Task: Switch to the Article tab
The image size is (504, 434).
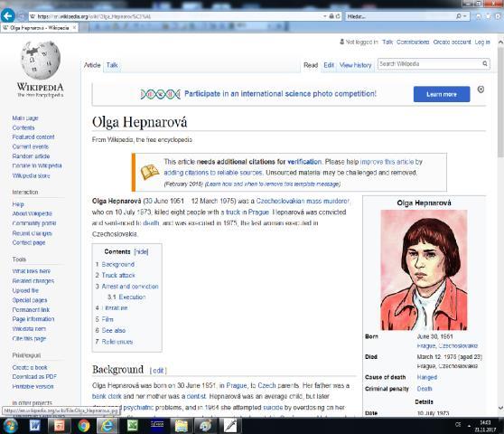Action: click(x=92, y=65)
